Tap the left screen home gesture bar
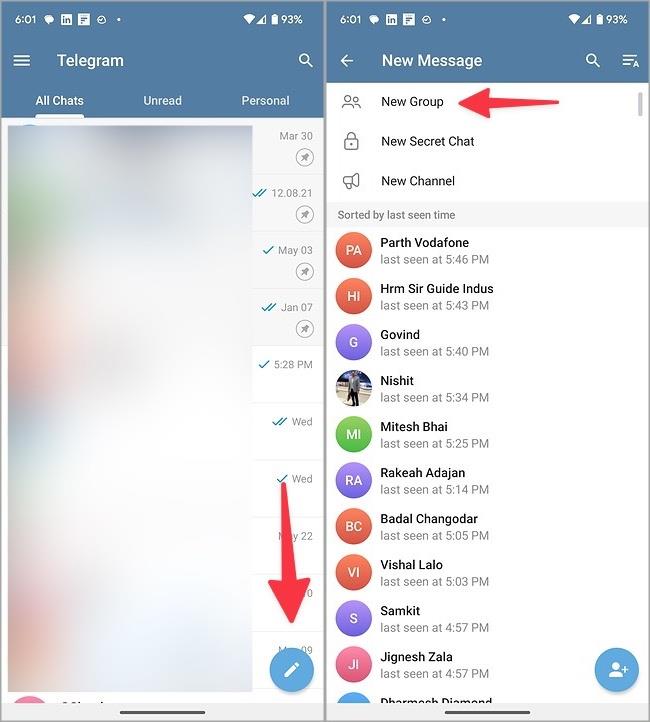This screenshot has width=650, height=722. click(162, 712)
